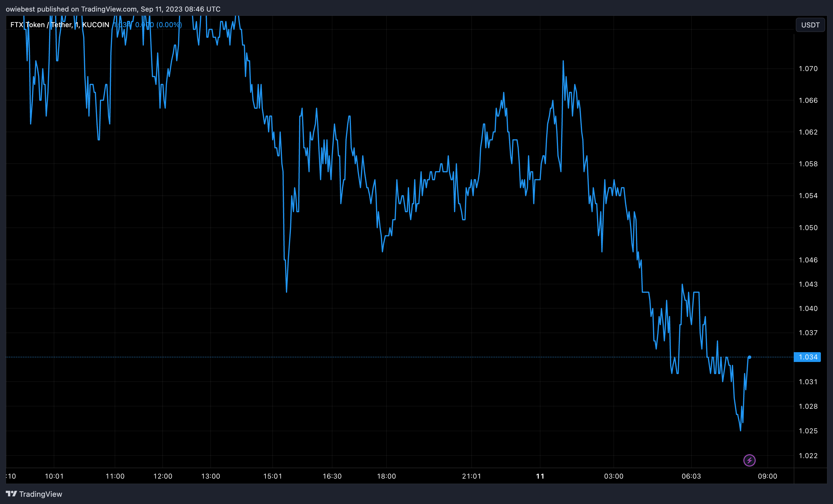The height and width of the screenshot is (504, 833).
Task: Click the 11:00 time axis label
Action: click(x=115, y=476)
